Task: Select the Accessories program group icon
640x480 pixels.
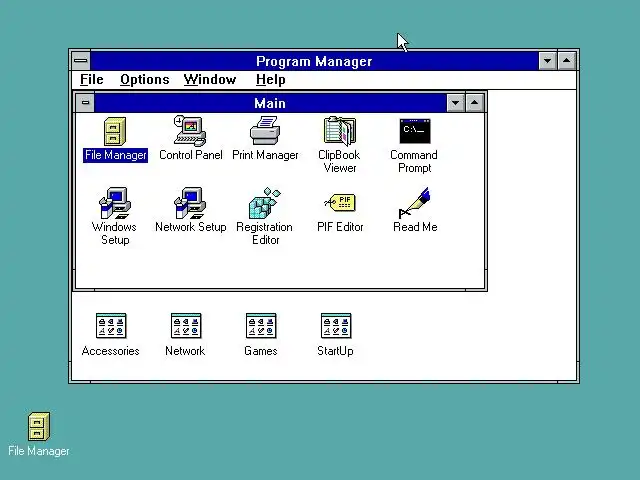Action: pyautogui.click(x=111, y=326)
